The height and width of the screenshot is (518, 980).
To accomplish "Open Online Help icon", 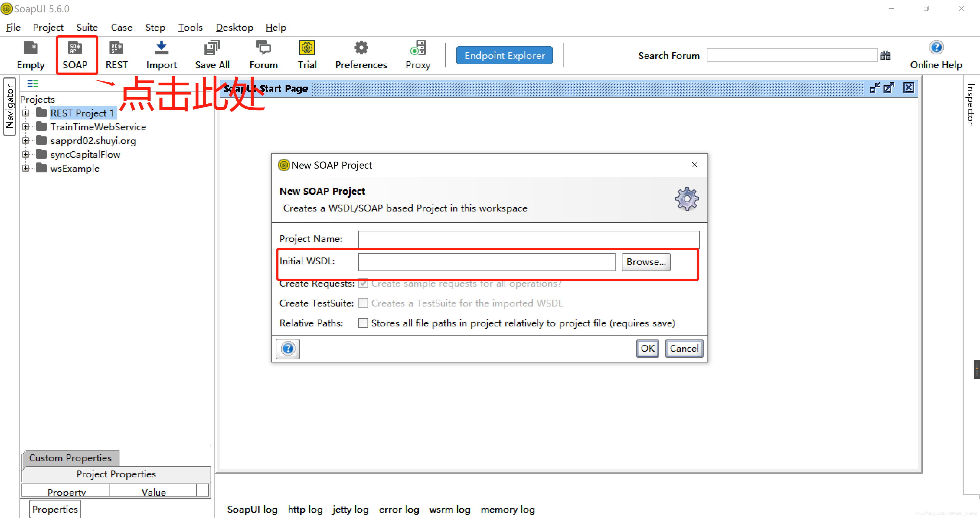I will pyautogui.click(x=936, y=55).
